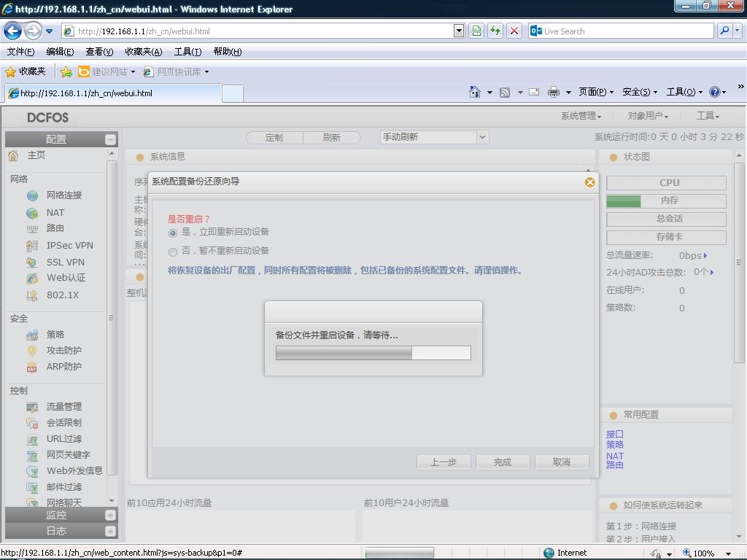Click the Live Search magnifier icon
Image resolution: width=747 pixels, height=560 pixels.
coord(724,31)
